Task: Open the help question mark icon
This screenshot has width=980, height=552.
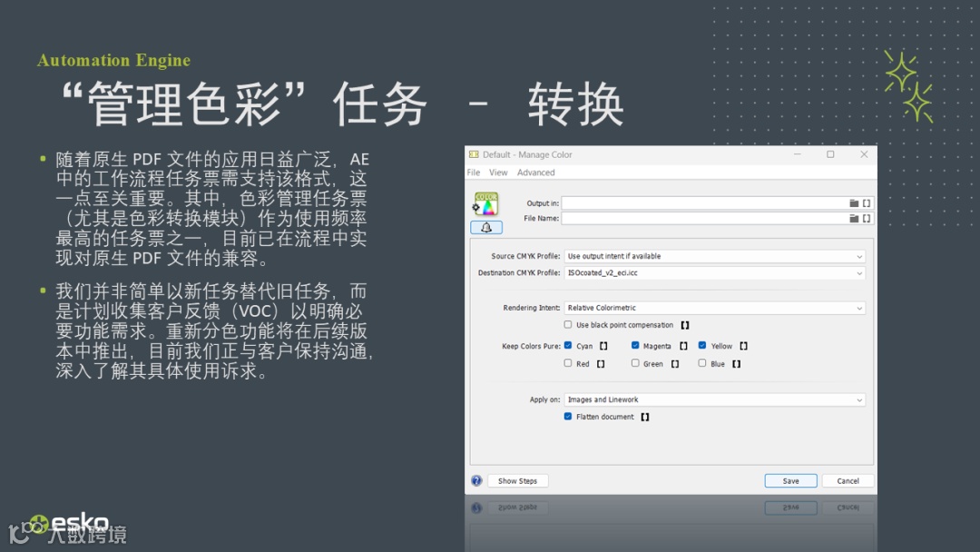Action: click(477, 481)
